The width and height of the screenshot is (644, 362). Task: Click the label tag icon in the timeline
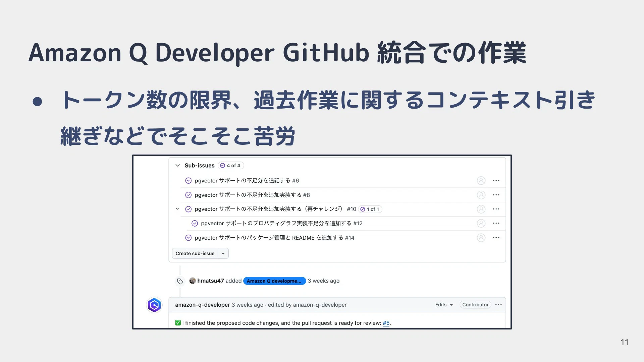pos(180,281)
